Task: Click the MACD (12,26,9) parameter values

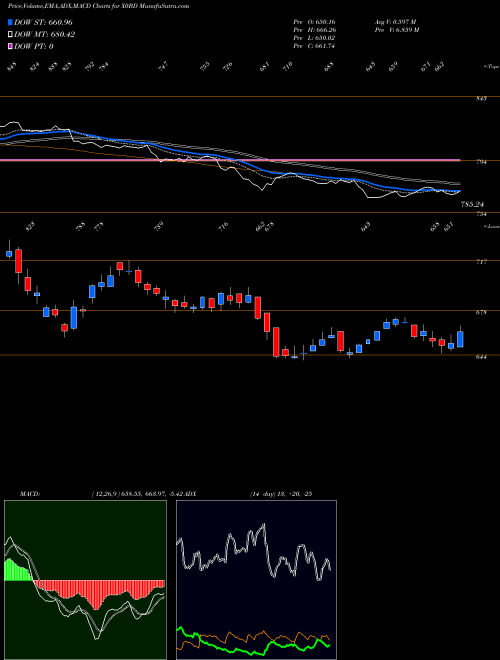Action: pyautogui.click(x=137, y=493)
